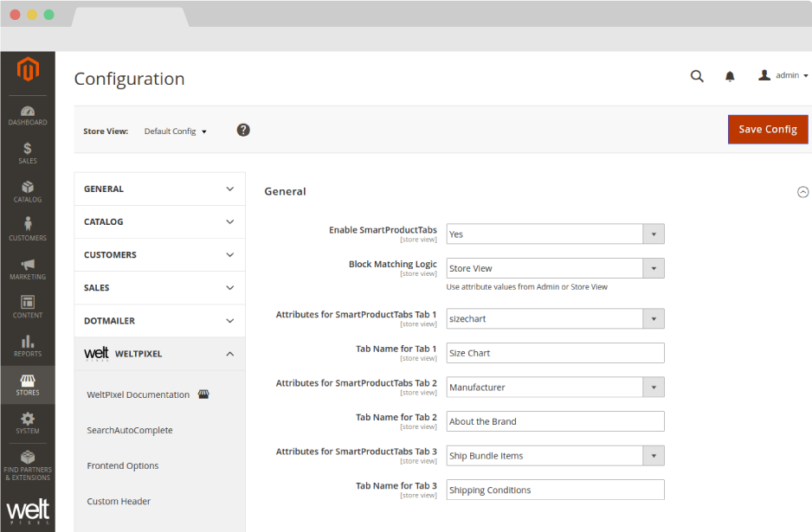Expand the Catalog configuration section

(x=159, y=222)
